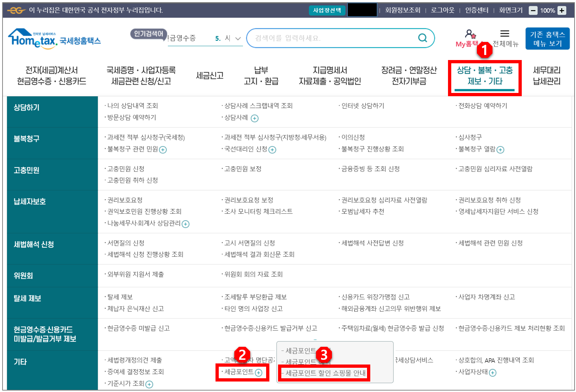The height and width of the screenshot is (392, 576).
Task: Select 상담·불복·고충 제보·기타 menu
Action: click(485, 76)
